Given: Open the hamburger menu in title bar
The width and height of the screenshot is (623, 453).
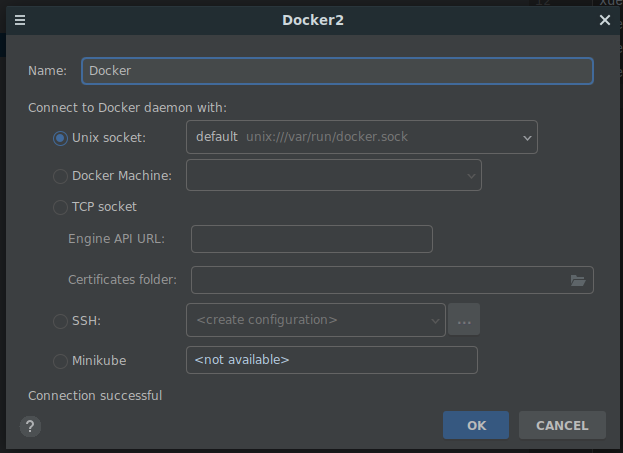Looking at the screenshot, I should click(x=20, y=20).
